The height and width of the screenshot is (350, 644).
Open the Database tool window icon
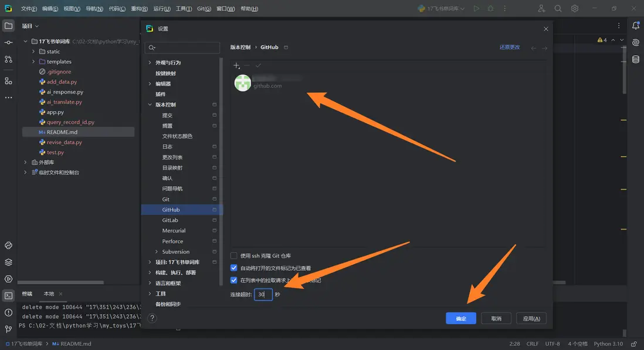tap(635, 59)
